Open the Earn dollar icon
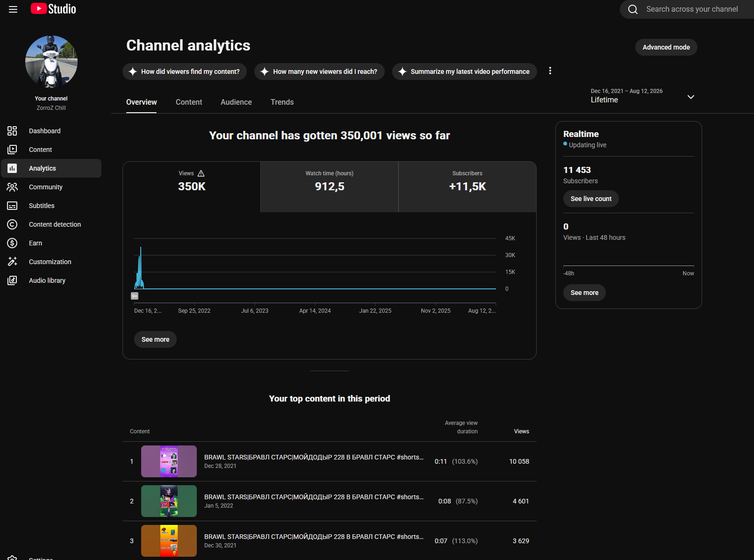Image resolution: width=754 pixels, height=560 pixels. pos(12,243)
